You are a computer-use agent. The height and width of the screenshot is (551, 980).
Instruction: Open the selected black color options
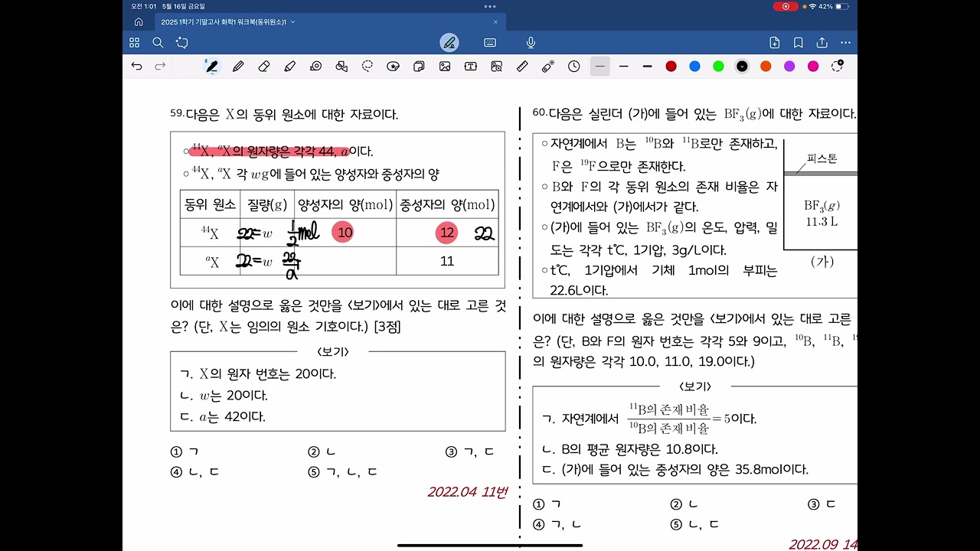point(742,67)
